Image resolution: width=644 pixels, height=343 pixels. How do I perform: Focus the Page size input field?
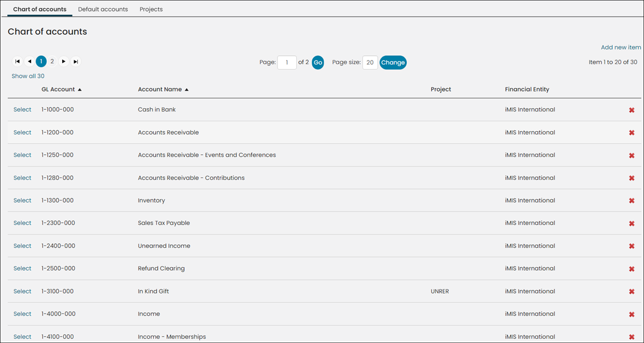point(370,63)
